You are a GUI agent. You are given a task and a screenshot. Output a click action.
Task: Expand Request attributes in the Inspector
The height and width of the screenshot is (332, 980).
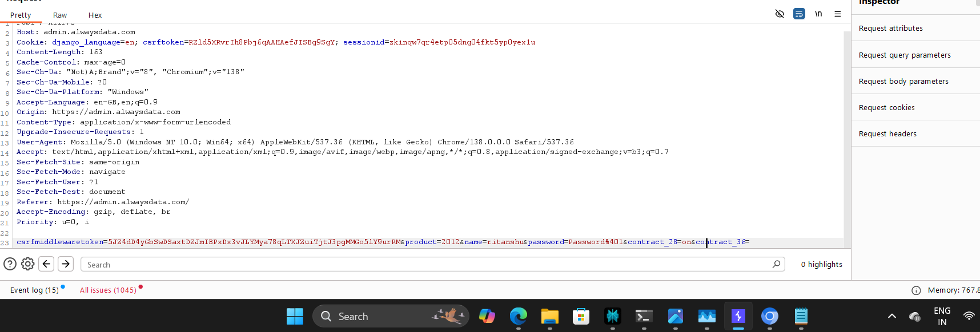pyautogui.click(x=890, y=29)
